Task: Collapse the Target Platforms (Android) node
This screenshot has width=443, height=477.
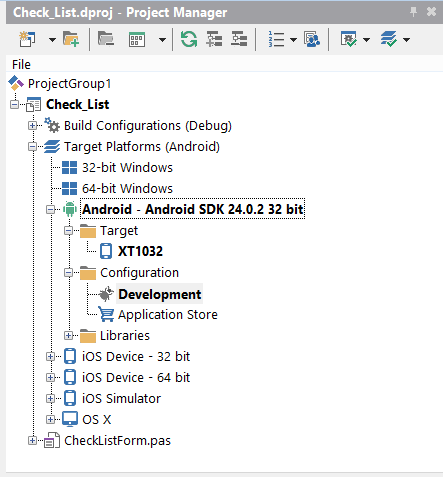Action: point(32,147)
